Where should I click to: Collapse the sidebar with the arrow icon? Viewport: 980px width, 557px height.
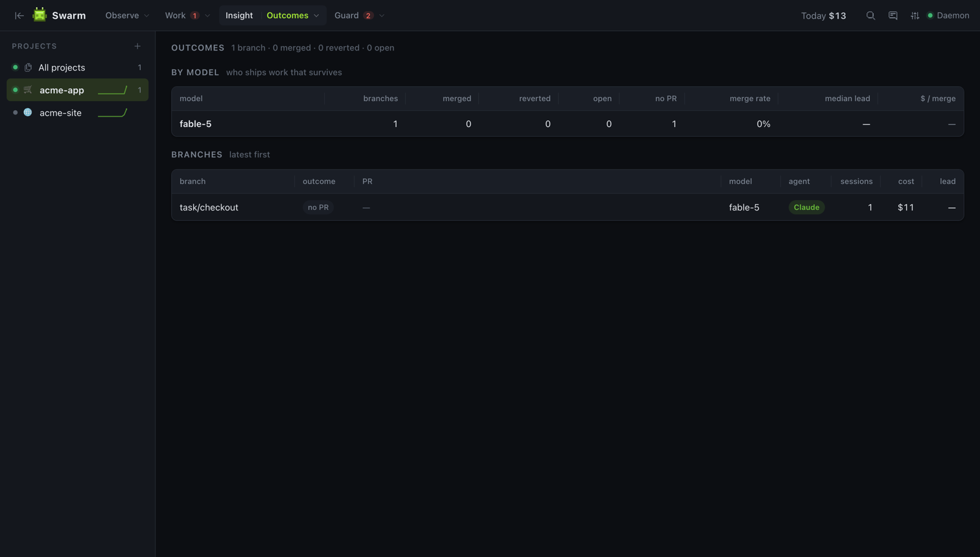coord(19,16)
